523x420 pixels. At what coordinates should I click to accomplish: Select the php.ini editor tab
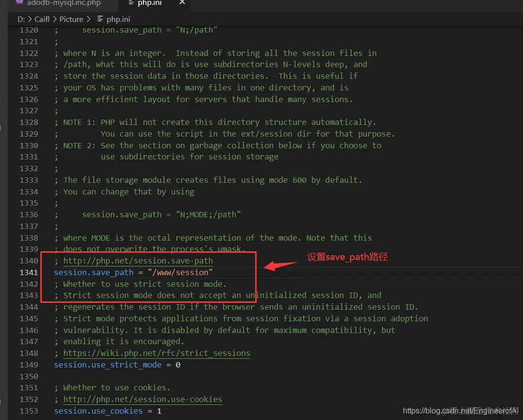149,3
